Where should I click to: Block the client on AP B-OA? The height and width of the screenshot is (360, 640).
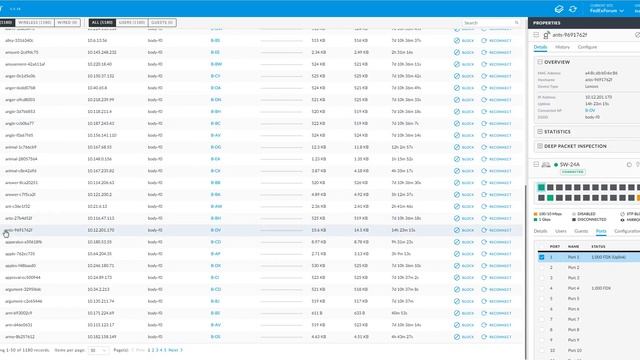coord(464,88)
